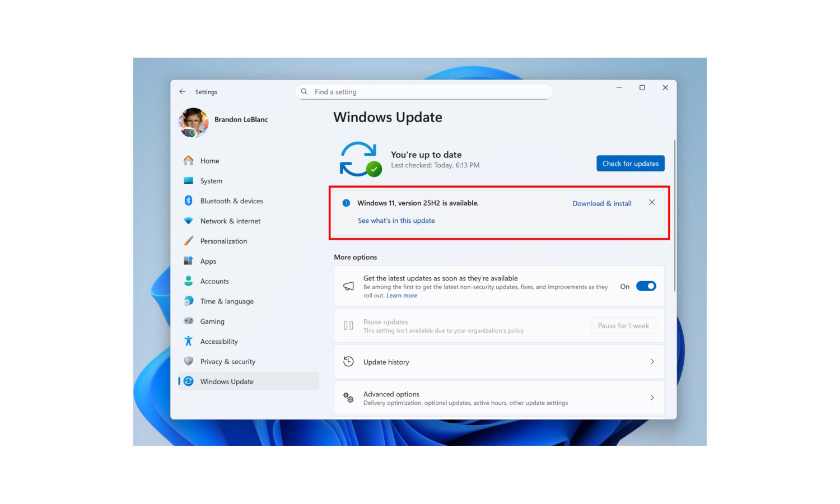Image resolution: width=840 pixels, height=504 pixels.
Task: Select the Privacy & security shield icon
Action: (x=189, y=361)
